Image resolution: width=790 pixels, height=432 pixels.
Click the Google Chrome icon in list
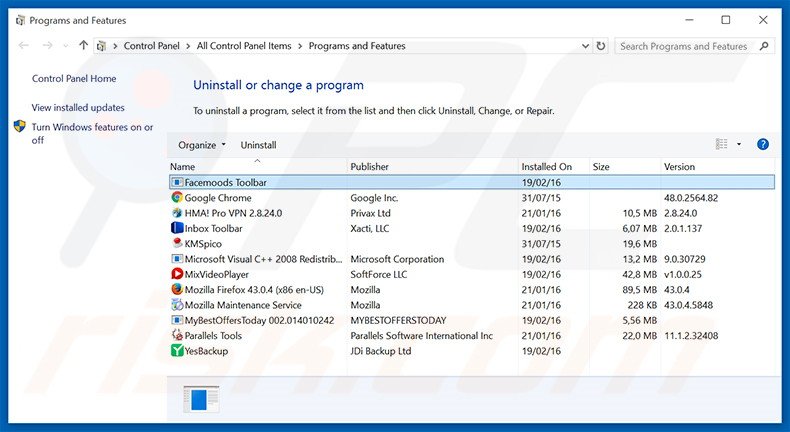(x=177, y=198)
